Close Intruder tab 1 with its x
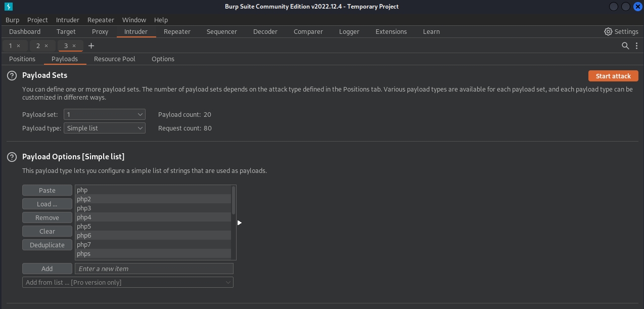 (x=19, y=46)
